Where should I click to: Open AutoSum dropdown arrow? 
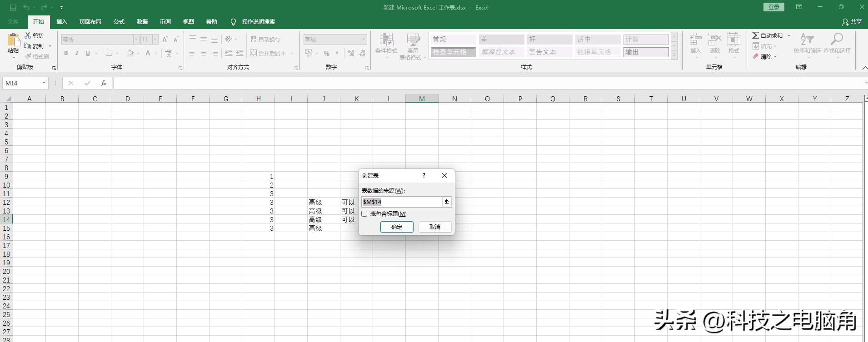[x=789, y=35]
